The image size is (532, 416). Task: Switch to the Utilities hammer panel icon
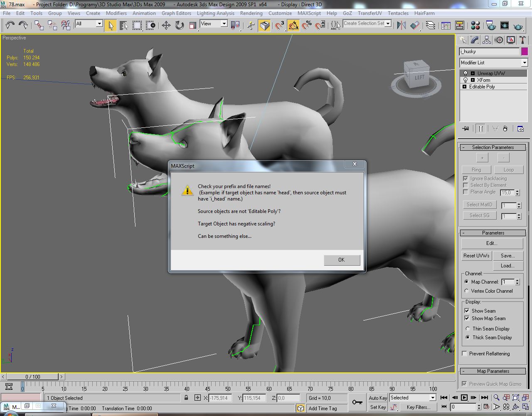(522, 40)
